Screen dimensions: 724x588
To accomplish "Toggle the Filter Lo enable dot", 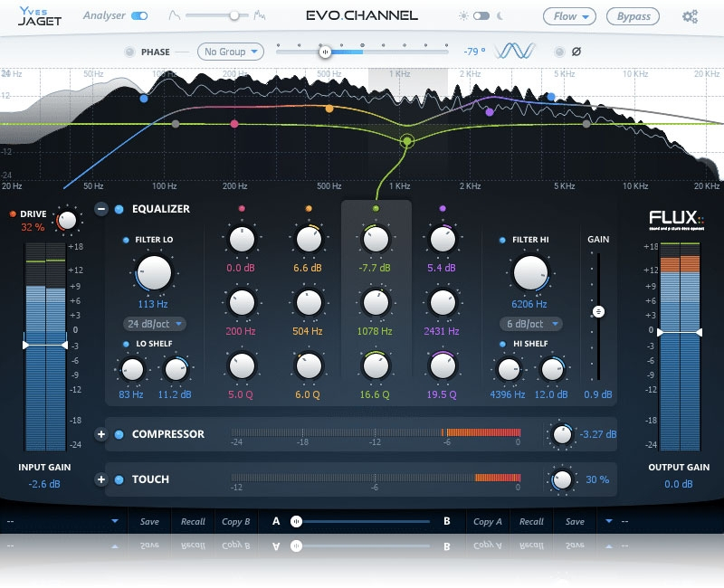I will (x=126, y=240).
